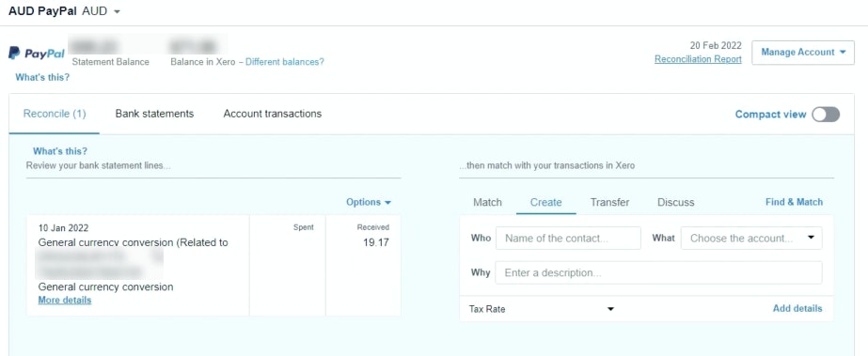Open the Match tab
The image size is (868, 356).
click(487, 202)
